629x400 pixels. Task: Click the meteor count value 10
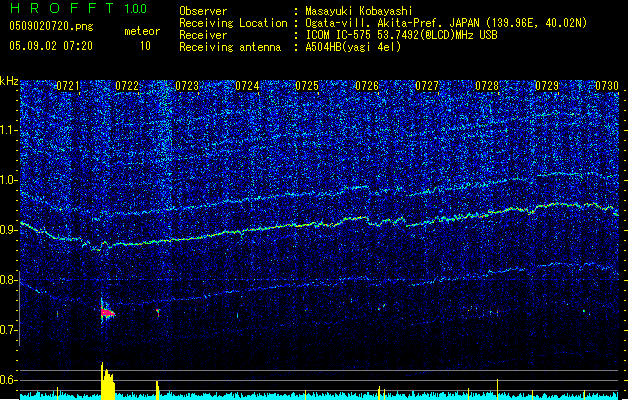click(145, 46)
